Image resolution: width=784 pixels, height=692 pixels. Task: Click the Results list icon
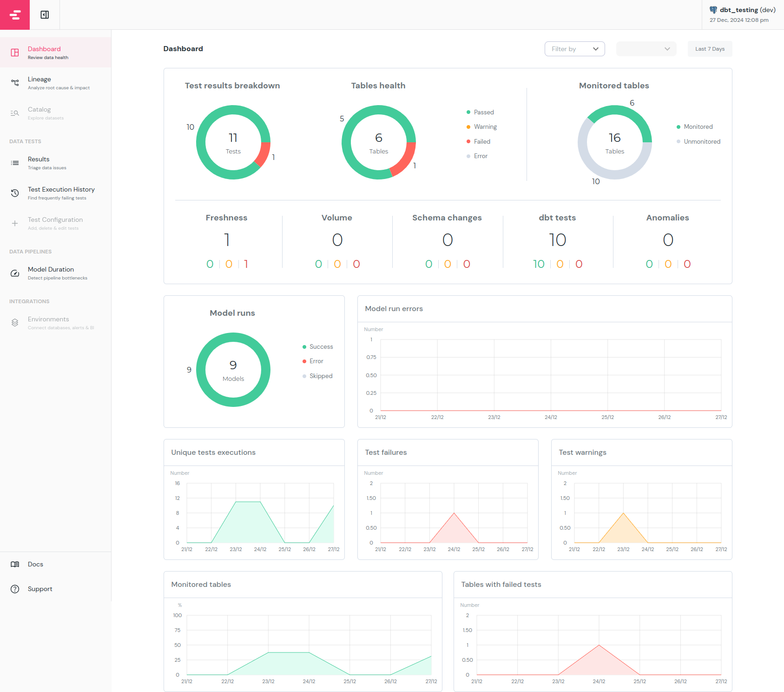click(15, 163)
